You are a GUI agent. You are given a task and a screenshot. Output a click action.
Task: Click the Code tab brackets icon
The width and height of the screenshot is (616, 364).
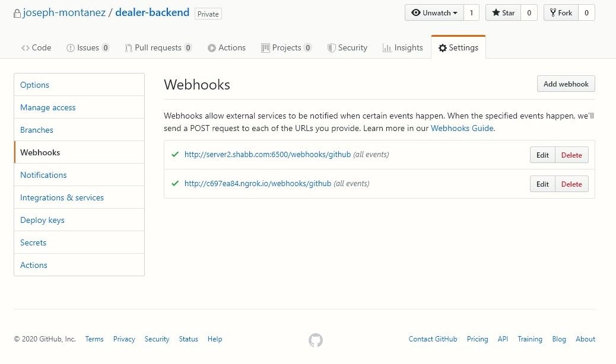(26, 48)
